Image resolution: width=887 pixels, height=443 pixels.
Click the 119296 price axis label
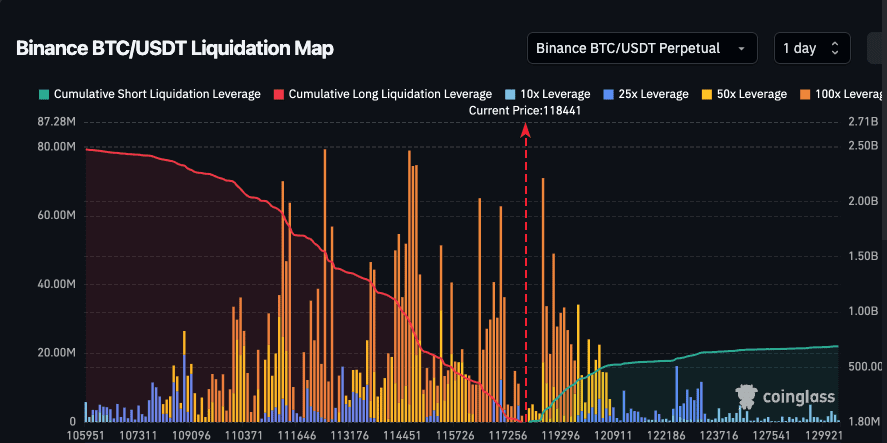click(560, 436)
